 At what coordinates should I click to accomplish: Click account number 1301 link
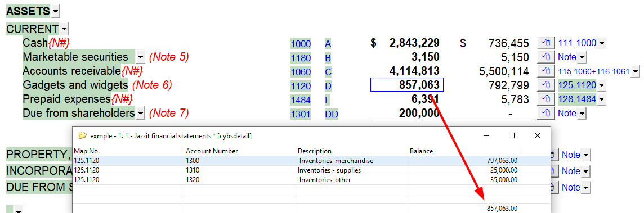tap(301, 115)
